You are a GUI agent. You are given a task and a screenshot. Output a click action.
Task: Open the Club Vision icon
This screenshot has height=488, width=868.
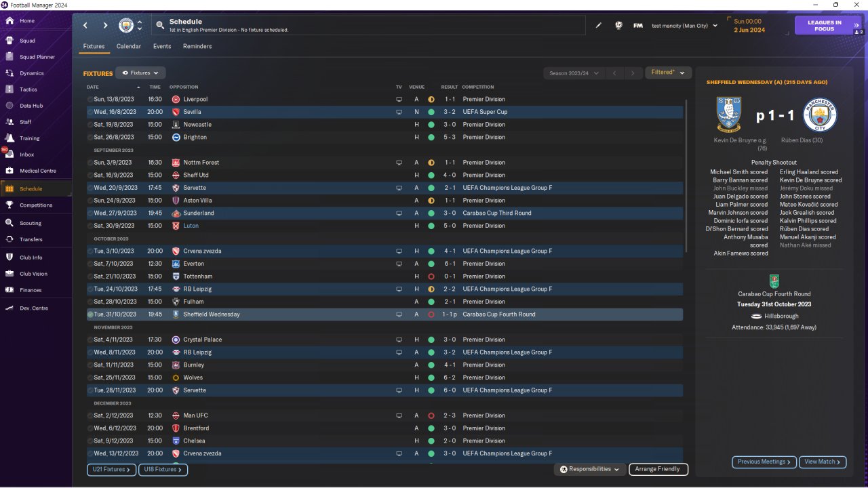click(x=9, y=274)
